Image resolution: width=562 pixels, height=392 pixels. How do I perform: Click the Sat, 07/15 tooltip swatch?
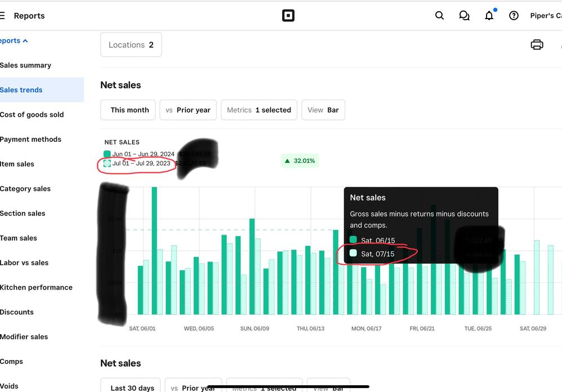pos(353,254)
